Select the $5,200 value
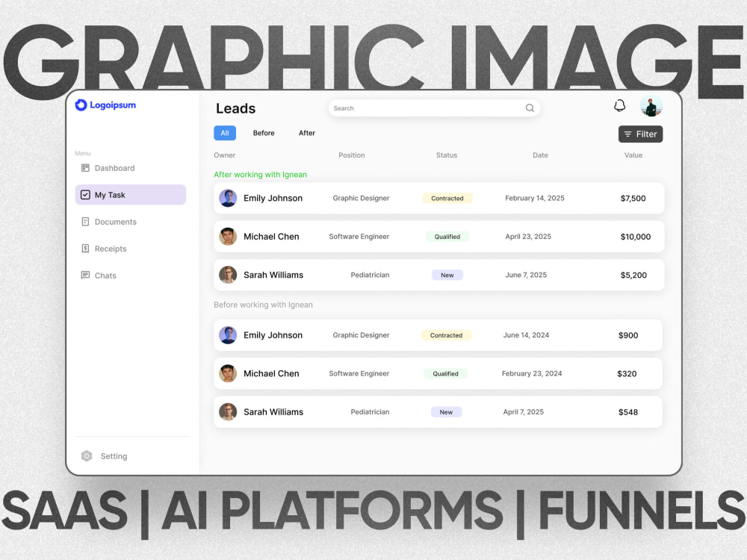The image size is (747, 560). click(x=633, y=276)
